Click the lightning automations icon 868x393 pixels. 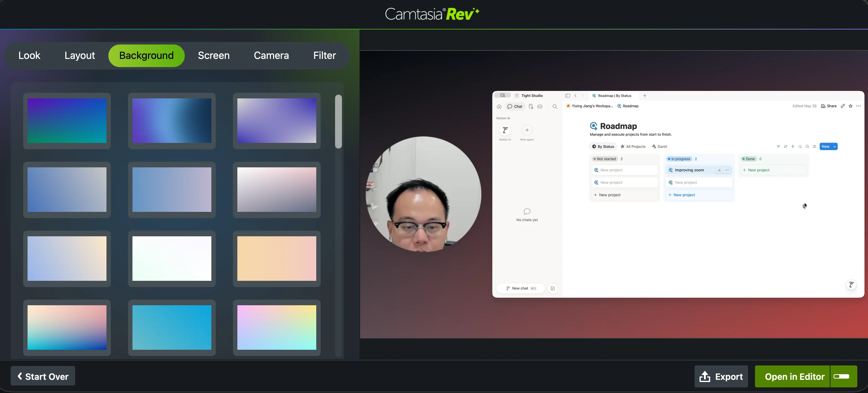[x=793, y=146]
